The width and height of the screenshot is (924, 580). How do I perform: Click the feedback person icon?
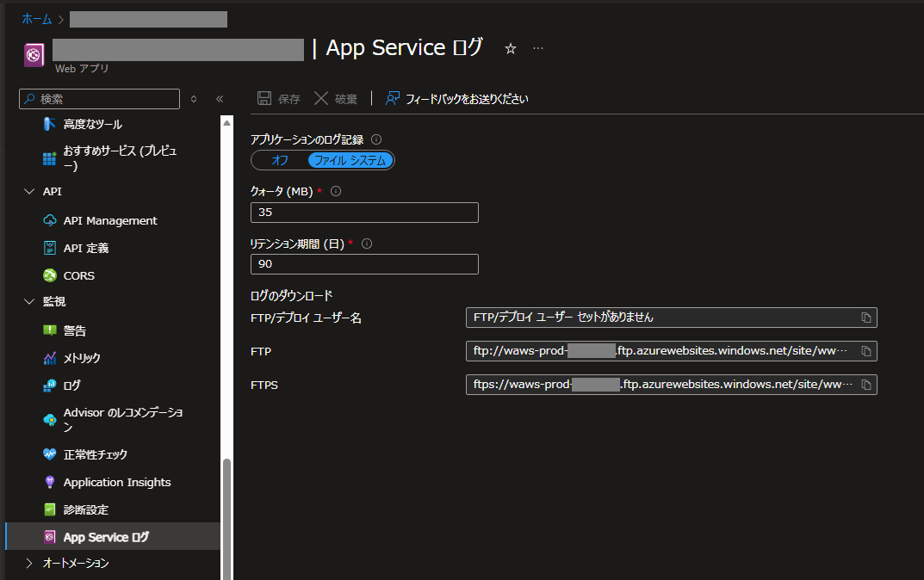click(393, 98)
